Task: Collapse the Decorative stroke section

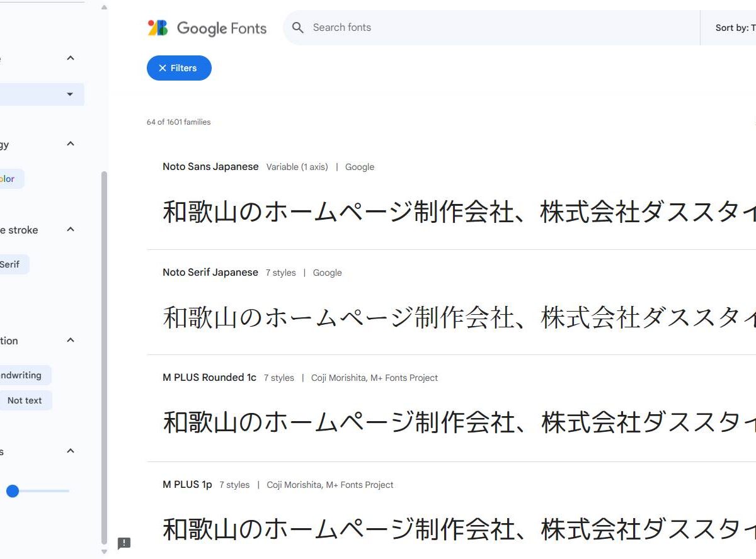Action: (71, 230)
